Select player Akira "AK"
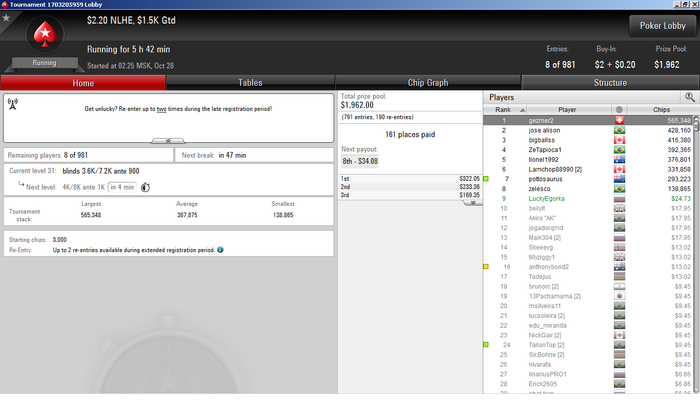Screen dimensions: 700x418 (x=542, y=218)
